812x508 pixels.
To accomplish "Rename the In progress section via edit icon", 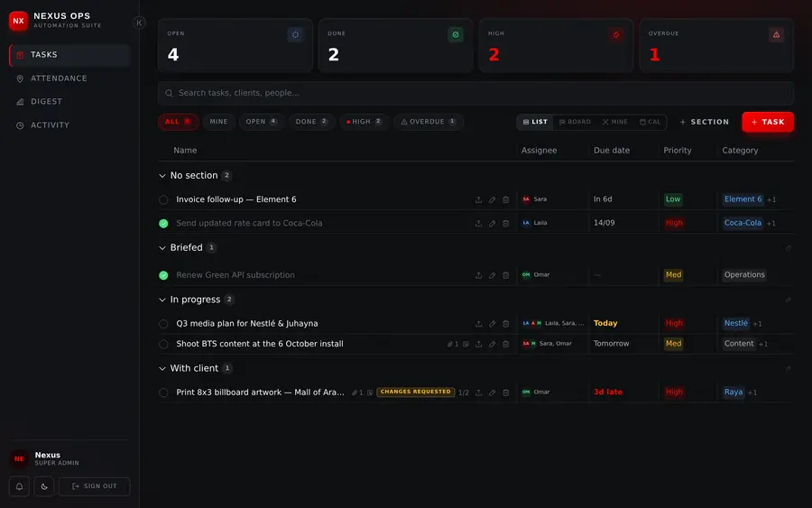I will [788, 300].
